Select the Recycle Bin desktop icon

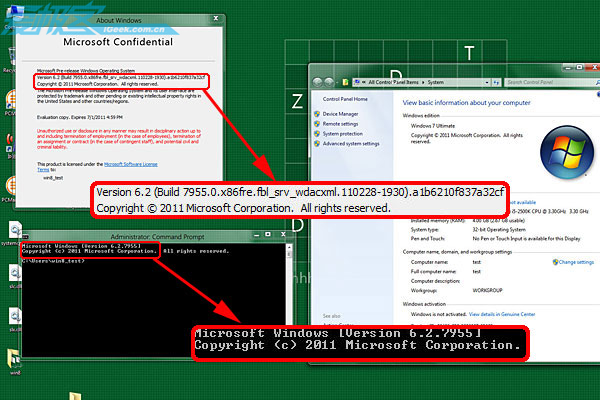pyautogui.click(x=10, y=60)
